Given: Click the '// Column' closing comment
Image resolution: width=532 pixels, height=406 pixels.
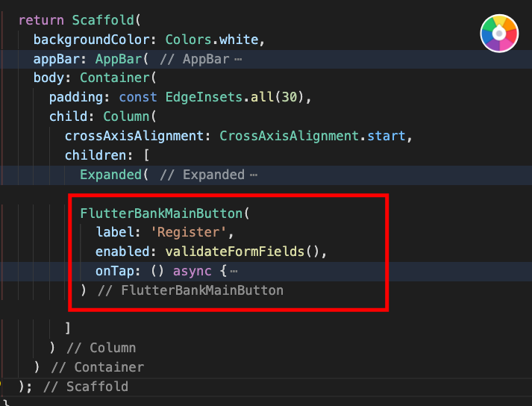Looking at the screenshot, I should (x=101, y=348).
